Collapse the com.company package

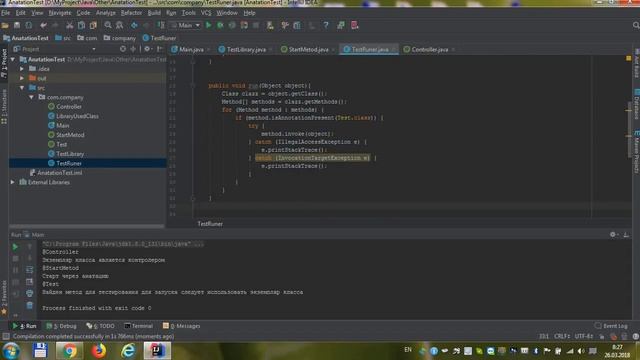(x=32, y=97)
